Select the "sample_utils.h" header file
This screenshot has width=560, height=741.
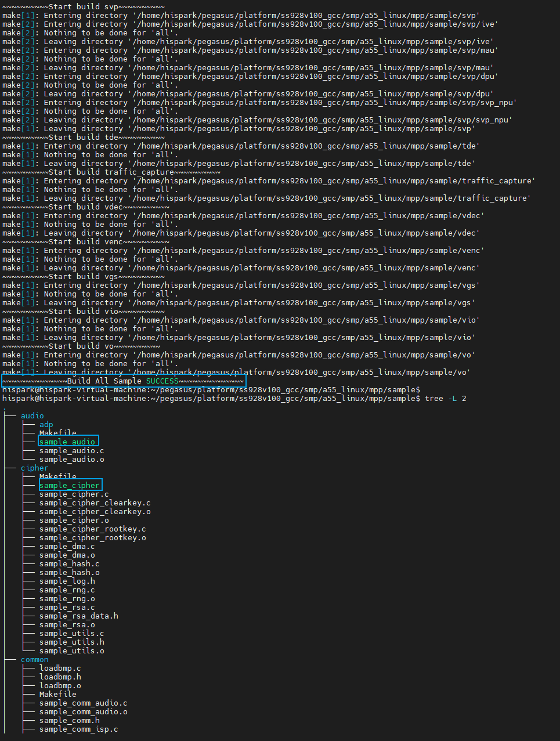[72, 642]
